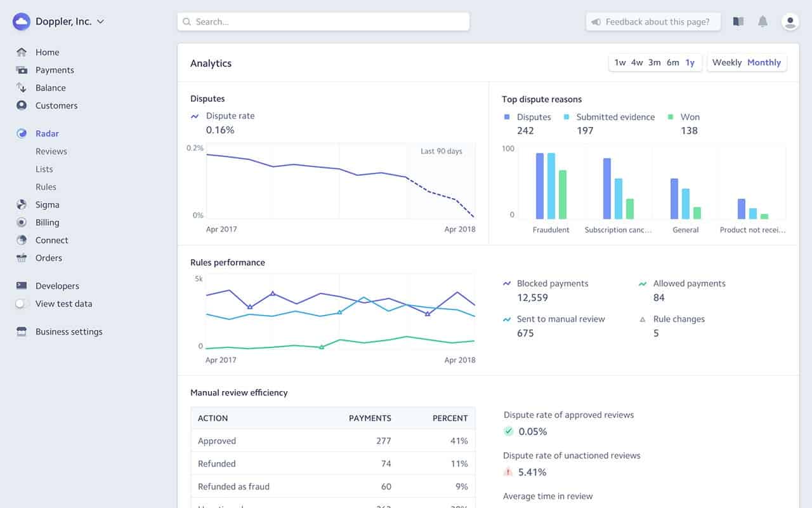Click the Home icon in the sidebar
This screenshot has width=812, height=508.
[x=22, y=52]
